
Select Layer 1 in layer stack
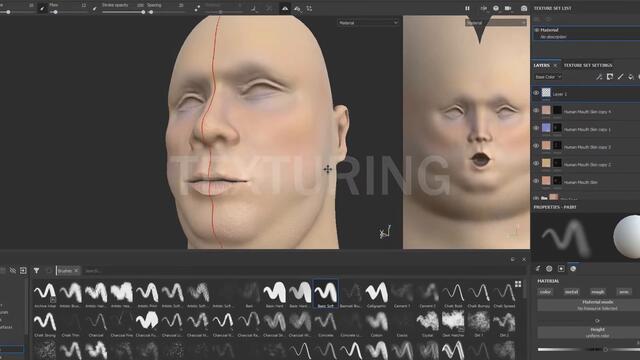[586, 93]
